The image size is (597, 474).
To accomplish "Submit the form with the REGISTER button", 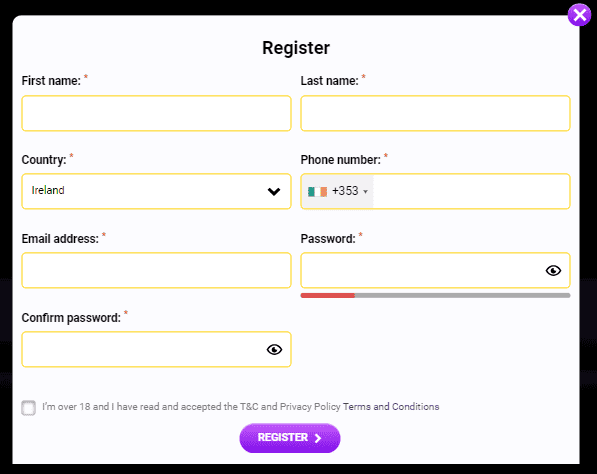I will [x=290, y=438].
